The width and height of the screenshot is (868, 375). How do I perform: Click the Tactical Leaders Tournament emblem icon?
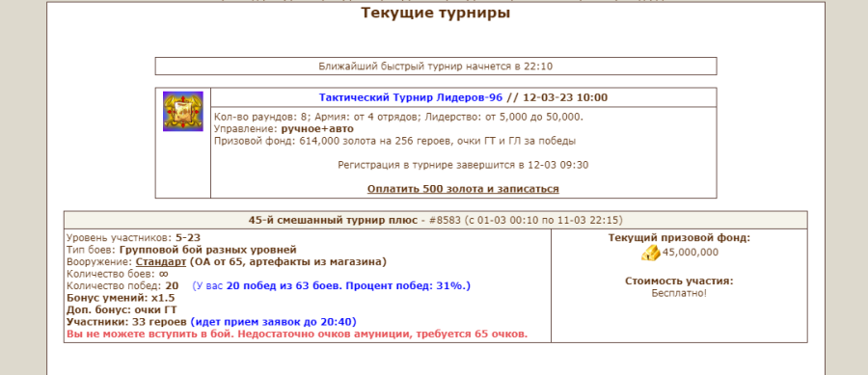click(182, 111)
